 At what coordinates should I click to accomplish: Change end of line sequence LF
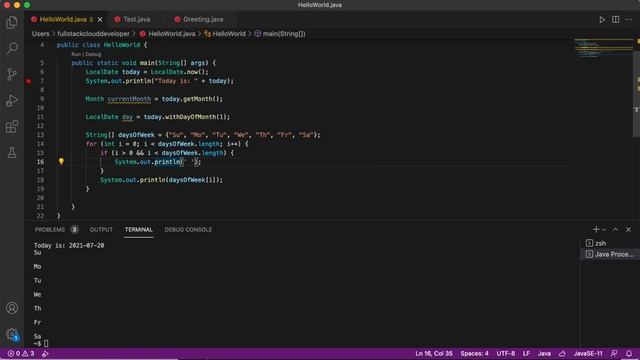coord(526,353)
